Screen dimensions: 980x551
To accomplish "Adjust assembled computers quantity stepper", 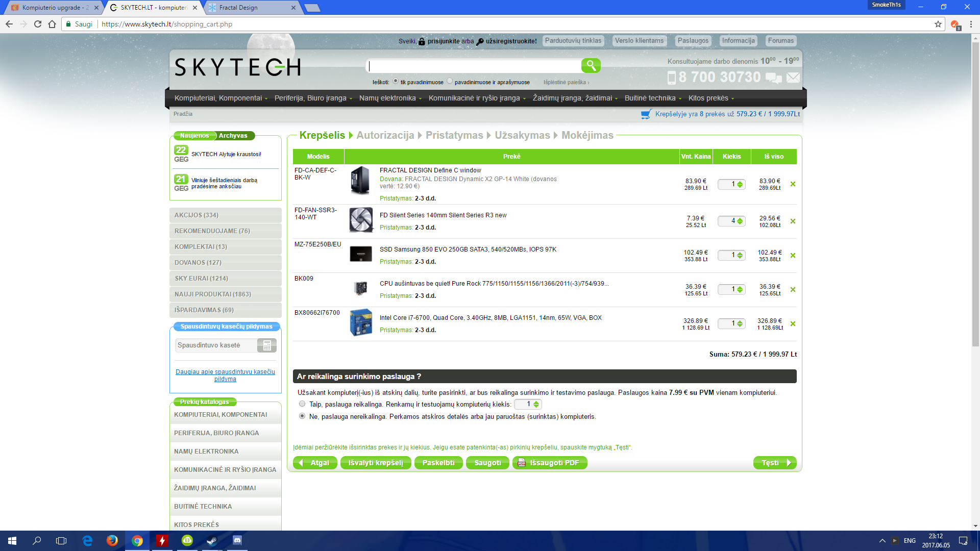I will pyautogui.click(x=536, y=405).
